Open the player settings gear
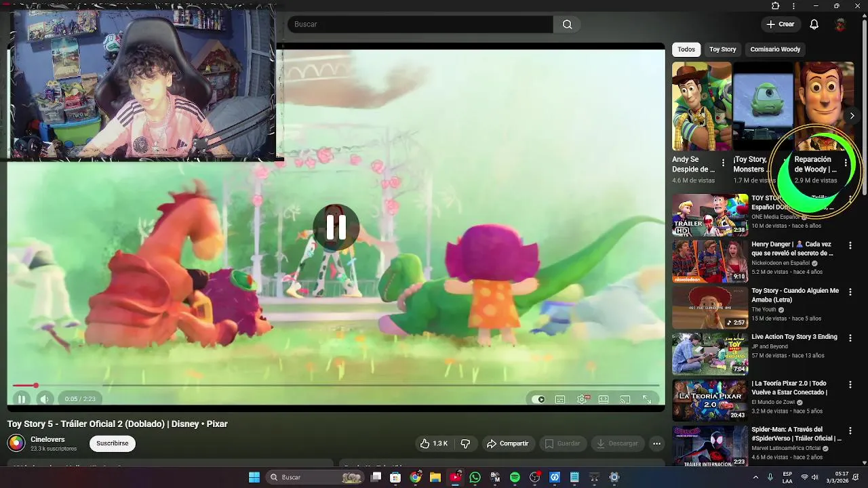 [582, 399]
